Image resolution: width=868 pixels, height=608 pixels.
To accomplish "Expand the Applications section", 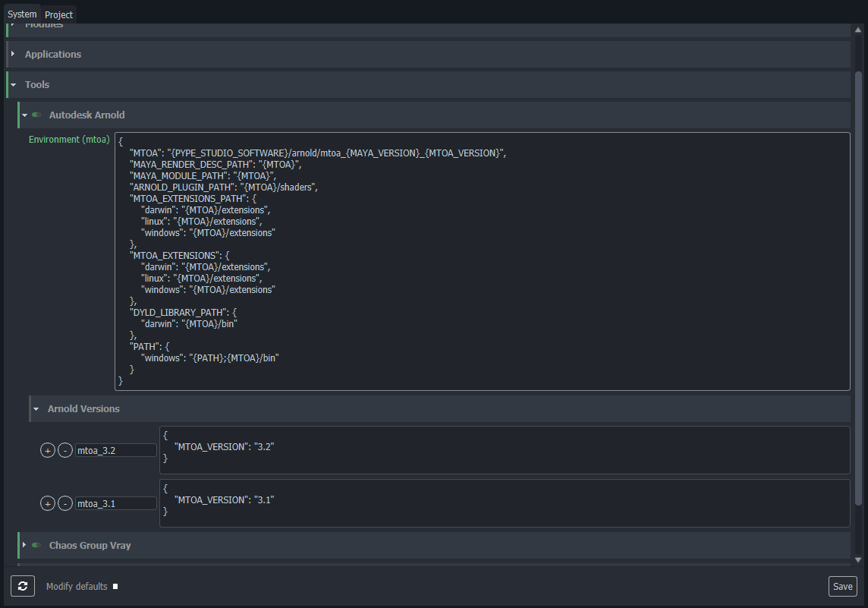I will tap(13, 55).
